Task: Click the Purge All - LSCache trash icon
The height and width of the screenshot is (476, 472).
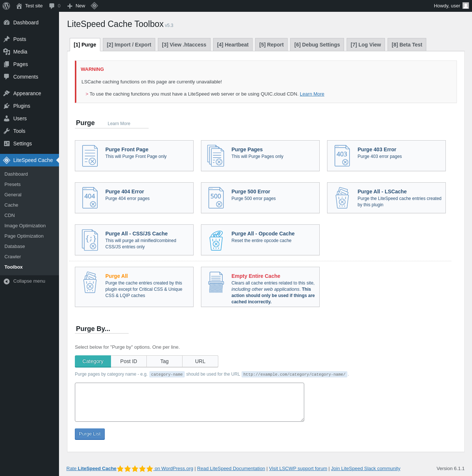Action: [x=342, y=198]
